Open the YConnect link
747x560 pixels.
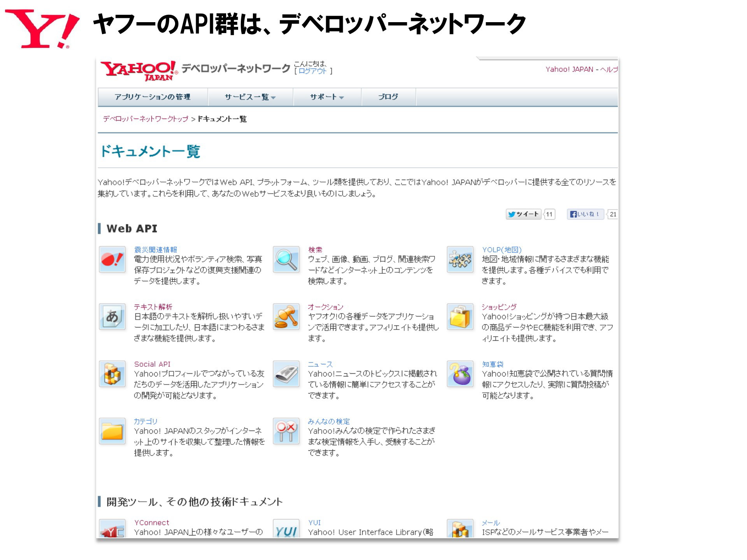[x=151, y=523]
